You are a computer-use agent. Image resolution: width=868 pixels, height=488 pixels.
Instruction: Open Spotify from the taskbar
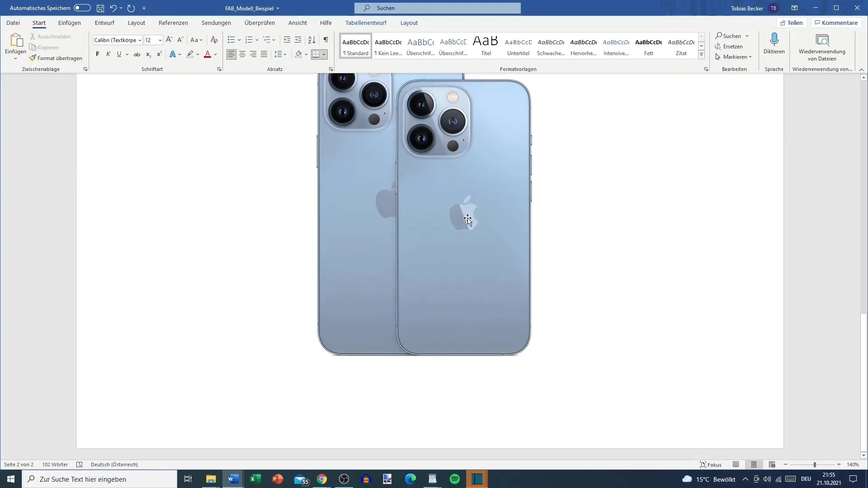(455, 479)
